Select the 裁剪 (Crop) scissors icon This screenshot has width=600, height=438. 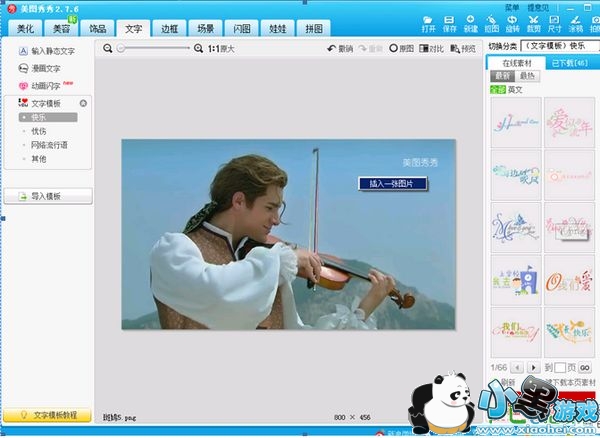pos(533,24)
